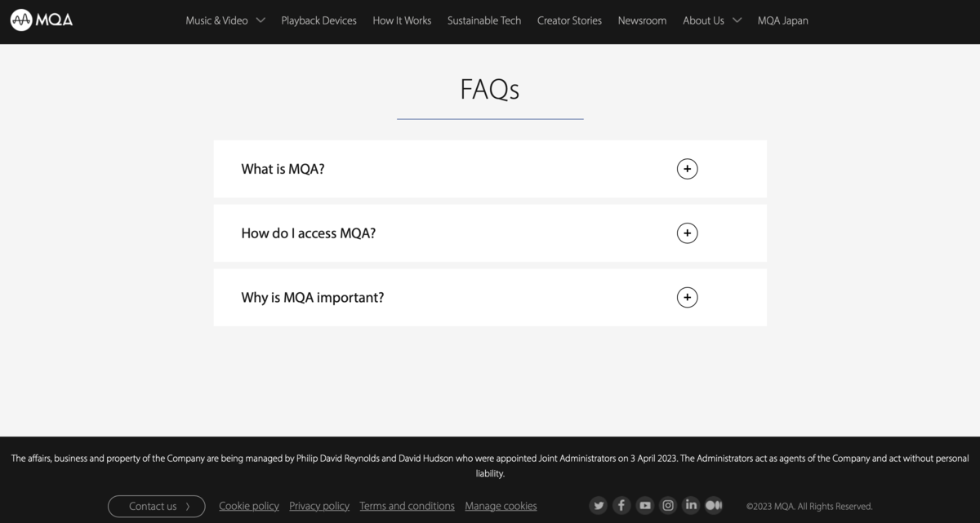The width and height of the screenshot is (980, 523).
Task: Go to Music & Video menu item
Action: [x=216, y=20]
